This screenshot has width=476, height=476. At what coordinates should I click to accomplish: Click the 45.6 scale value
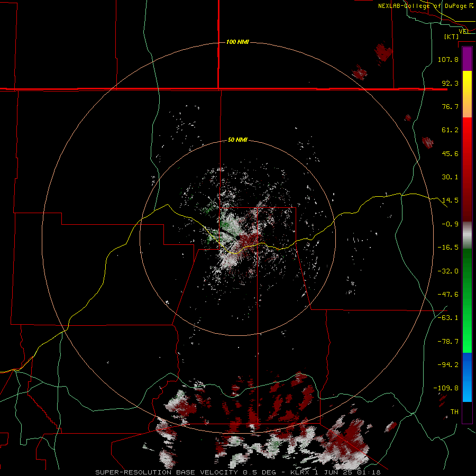pyautogui.click(x=450, y=153)
